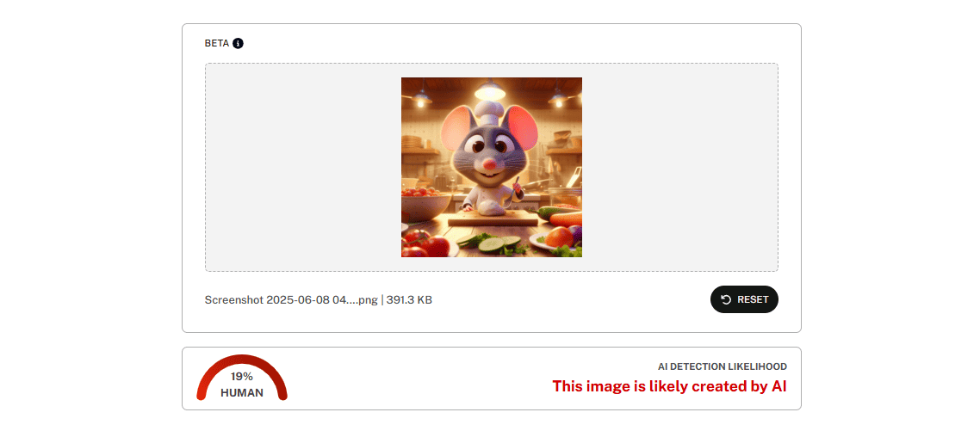Click the empty drop zone left of the image

click(303, 167)
